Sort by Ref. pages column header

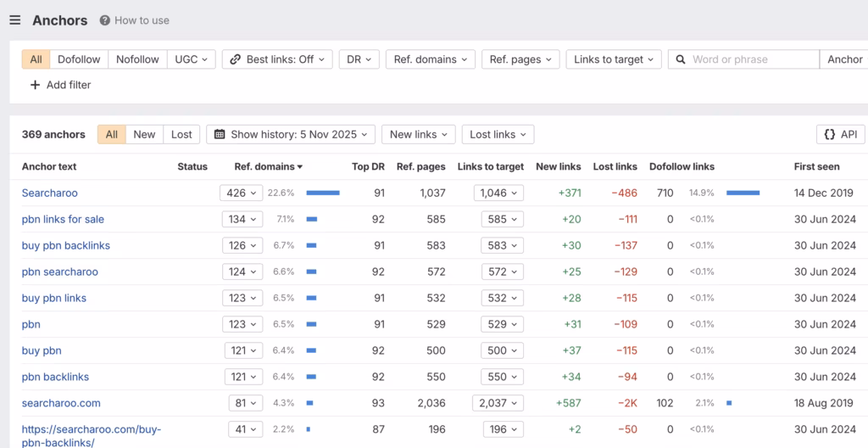click(x=420, y=166)
